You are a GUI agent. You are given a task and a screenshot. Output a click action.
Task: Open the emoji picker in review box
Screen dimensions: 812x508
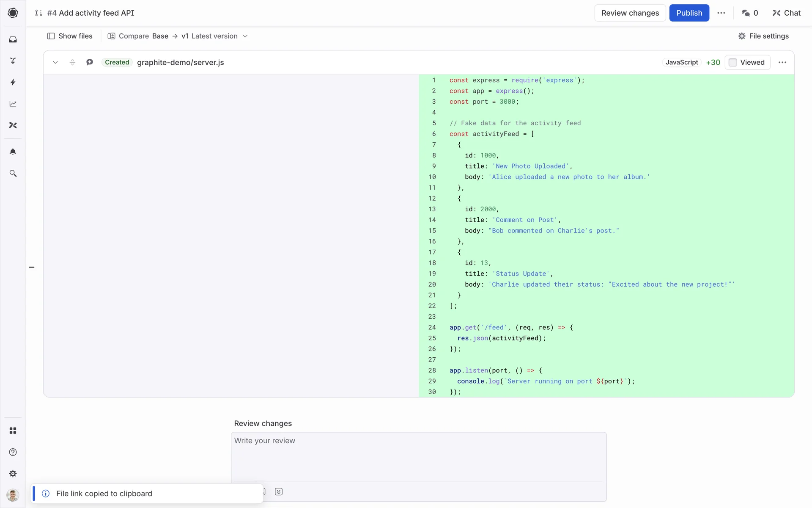[279, 491]
